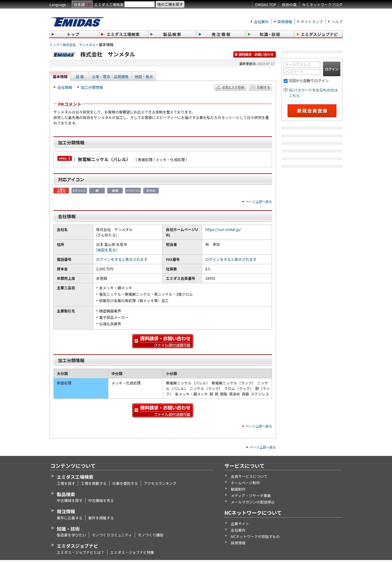
Task: Focus the パスワード input field
Action: click(x=302, y=72)
